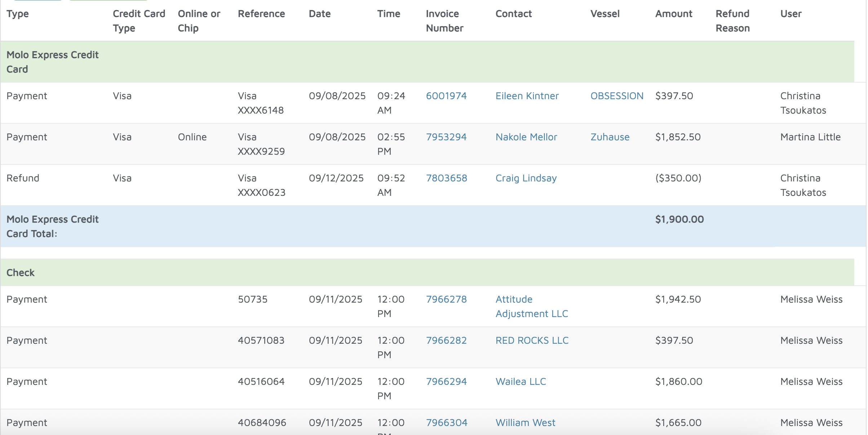The height and width of the screenshot is (435, 868).
Task: Click the Invoice Number column header
Action: pyautogui.click(x=444, y=21)
